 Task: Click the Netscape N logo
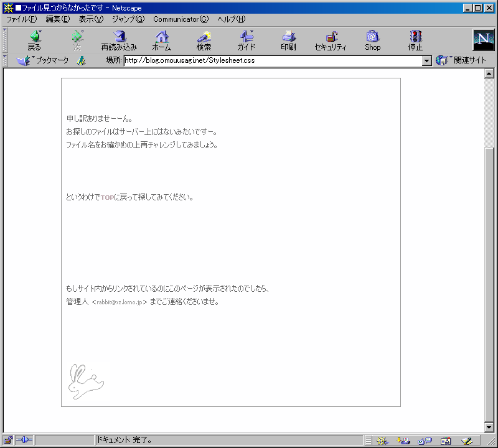(484, 40)
